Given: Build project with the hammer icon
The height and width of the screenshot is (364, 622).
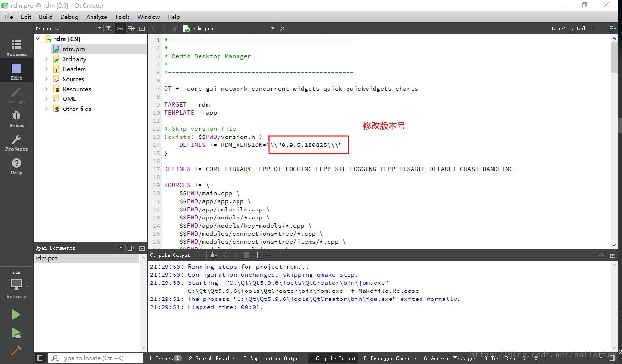Looking at the screenshot, I should click(16, 350).
